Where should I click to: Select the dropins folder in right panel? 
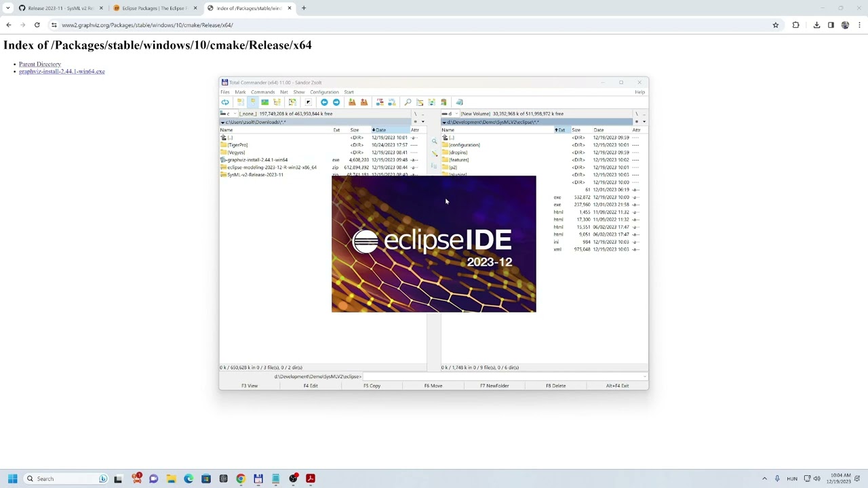tap(455, 152)
